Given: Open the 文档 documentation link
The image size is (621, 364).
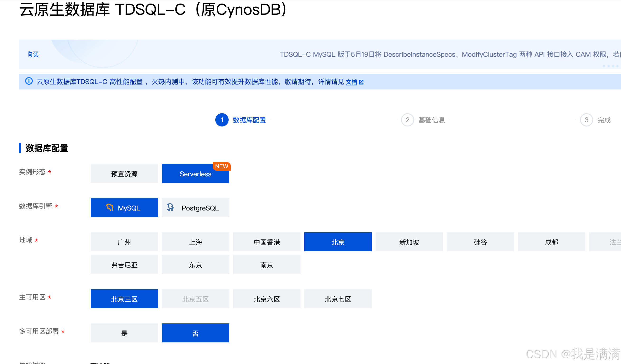Looking at the screenshot, I should pyautogui.click(x=351, y=82).
